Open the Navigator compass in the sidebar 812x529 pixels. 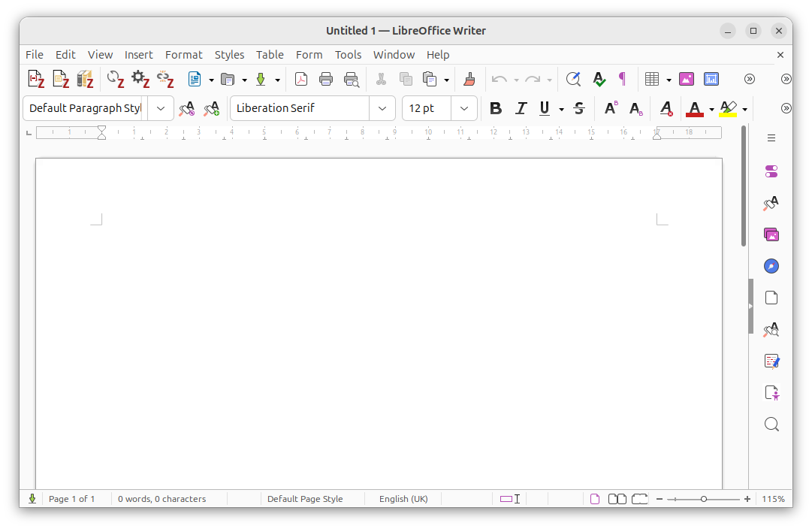[x=771, y=266]
